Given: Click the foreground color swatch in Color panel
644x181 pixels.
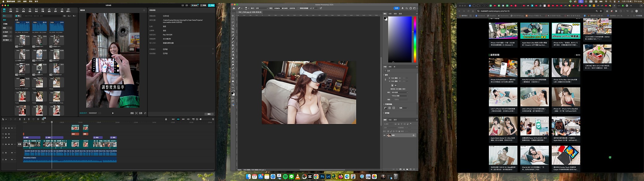Looking at the screenshot, I should click(385, 18).
